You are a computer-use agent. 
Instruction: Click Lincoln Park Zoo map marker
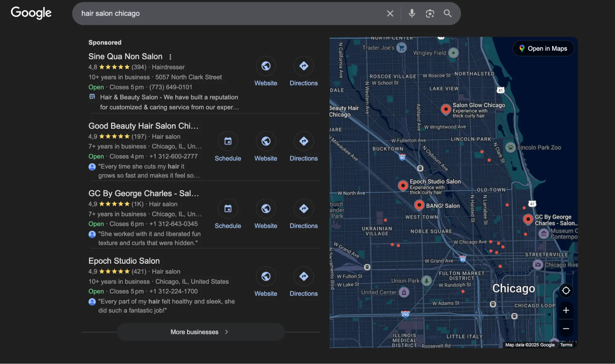[510, 147]
